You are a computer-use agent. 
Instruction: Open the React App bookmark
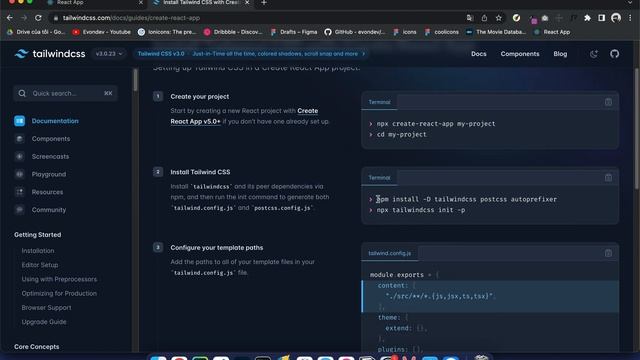(x=552, y=32)
